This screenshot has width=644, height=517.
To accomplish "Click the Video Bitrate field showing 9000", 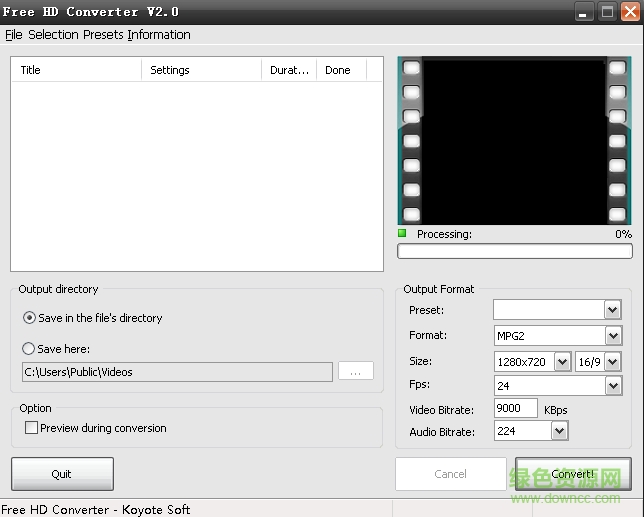I will 515,408.
